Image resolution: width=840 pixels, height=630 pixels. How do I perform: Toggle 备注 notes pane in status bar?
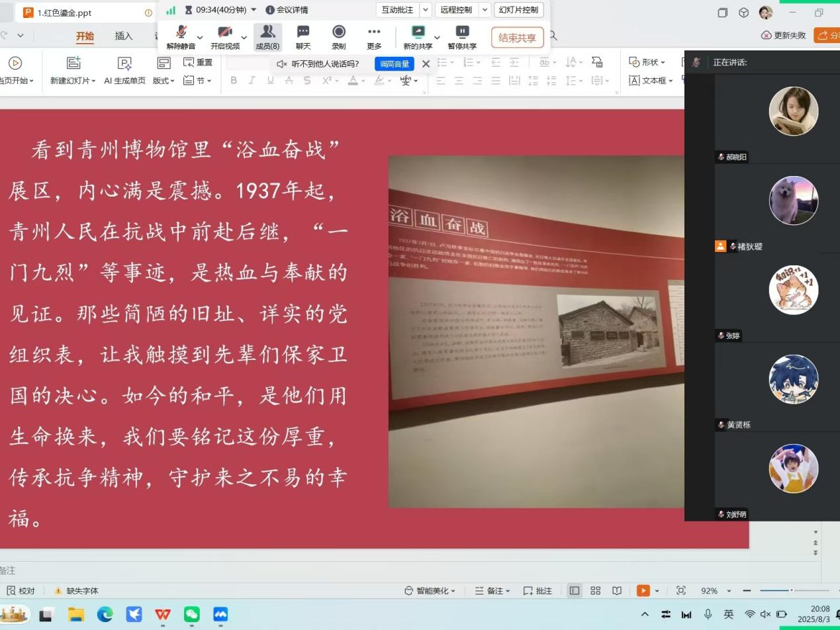(x=492, y=590)
